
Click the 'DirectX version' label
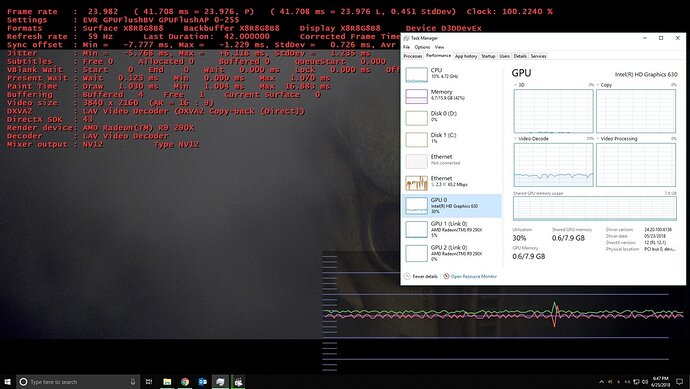(x=620, y=242)
